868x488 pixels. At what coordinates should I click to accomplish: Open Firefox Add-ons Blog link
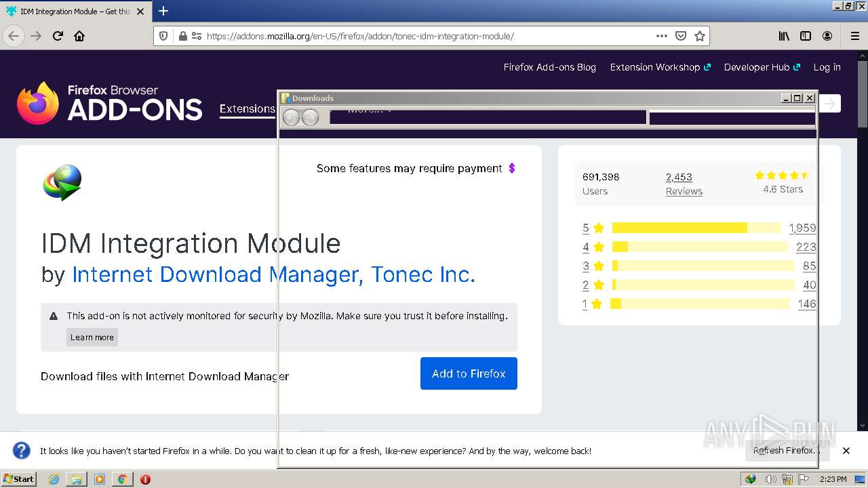point(550,67)
